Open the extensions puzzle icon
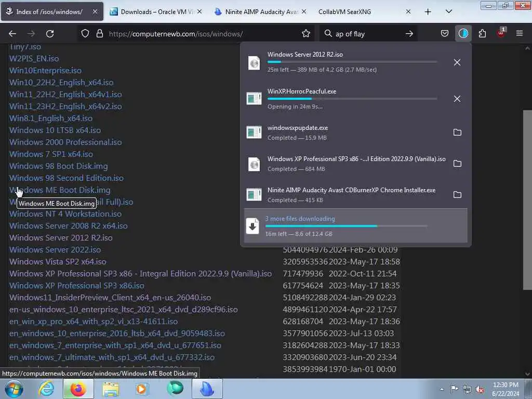532x399 pixels. (x=482, y=34)
